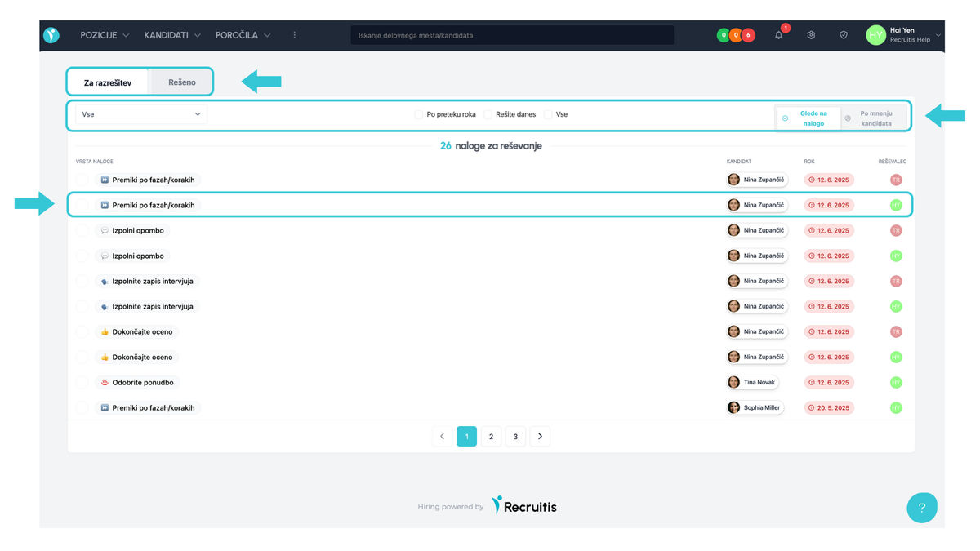Open the Vse task type dropdown

coord(141,114)
